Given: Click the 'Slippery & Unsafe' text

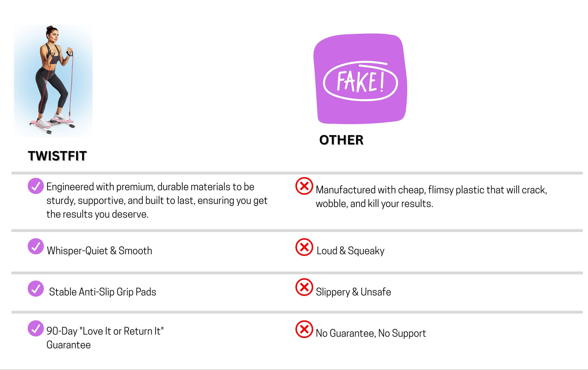Looking at the screenshot, I should pyautogui.click(x=354, y=292).
